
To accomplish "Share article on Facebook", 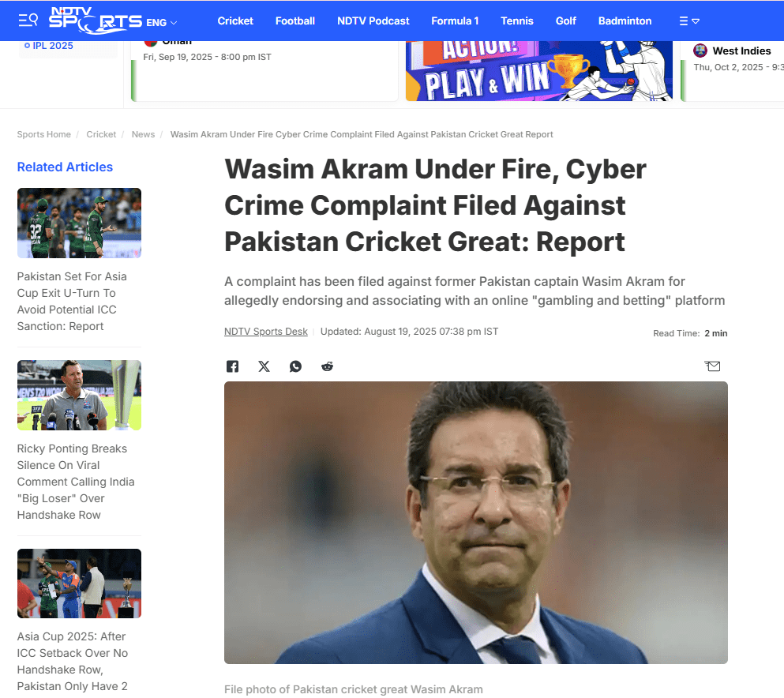I will pos(232,366).
